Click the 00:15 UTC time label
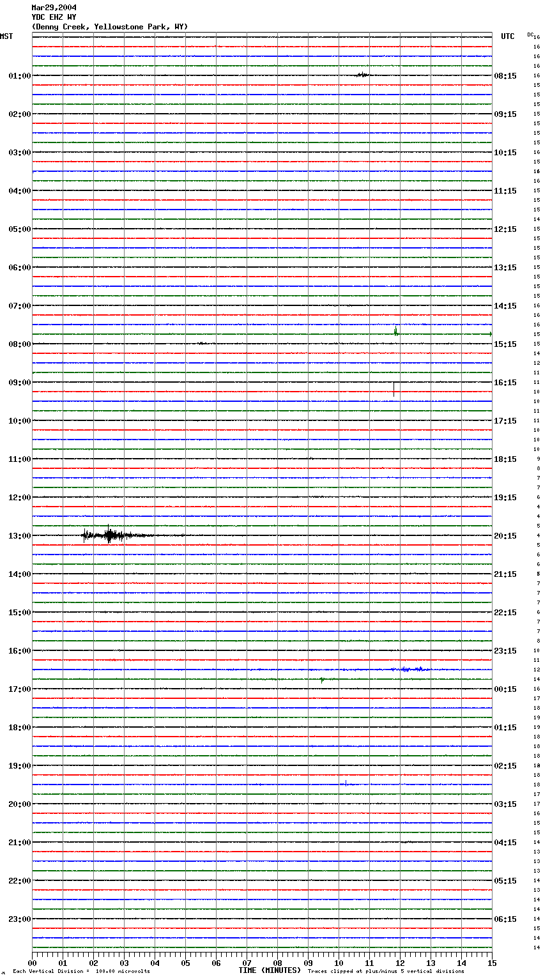543x980 pixels. coord(505,689)
